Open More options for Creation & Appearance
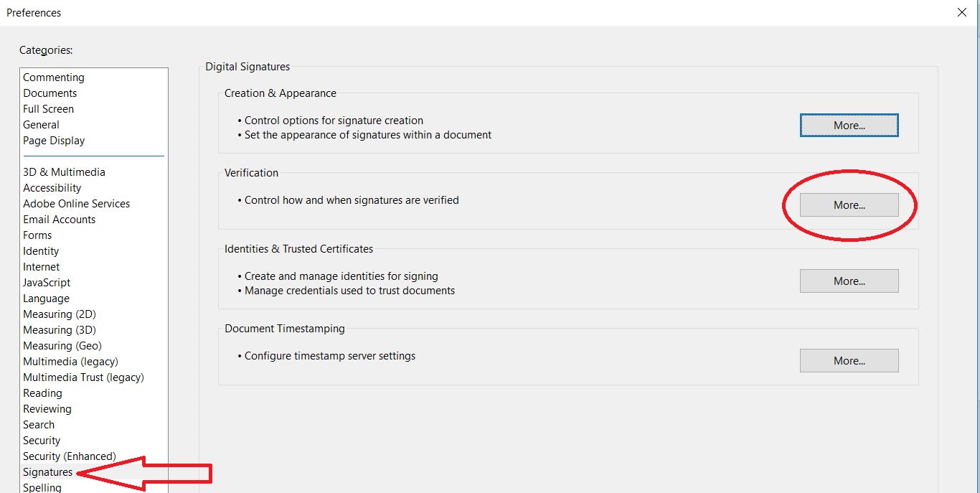 click(849, 126)
